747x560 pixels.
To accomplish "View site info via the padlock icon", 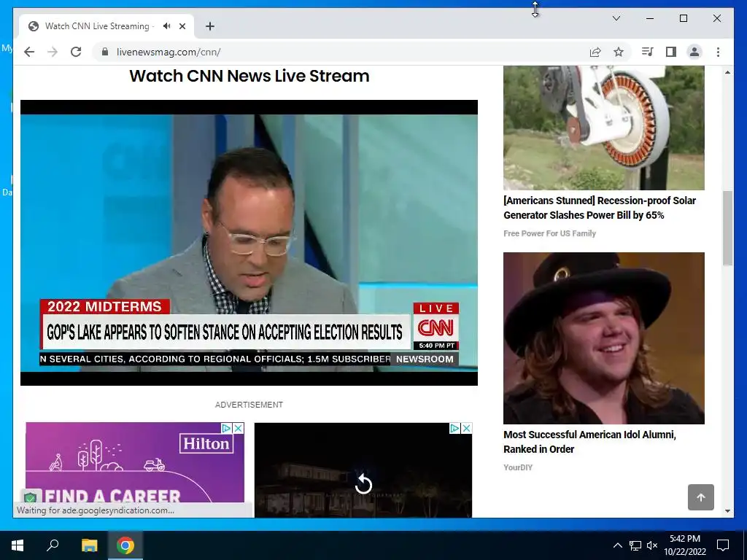I will (105, 52).
